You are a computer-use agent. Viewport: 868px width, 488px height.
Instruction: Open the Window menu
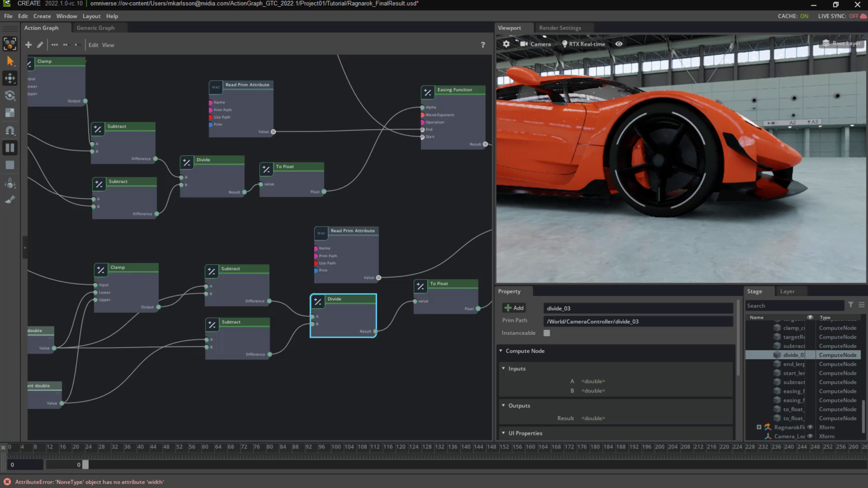(67, 16)
